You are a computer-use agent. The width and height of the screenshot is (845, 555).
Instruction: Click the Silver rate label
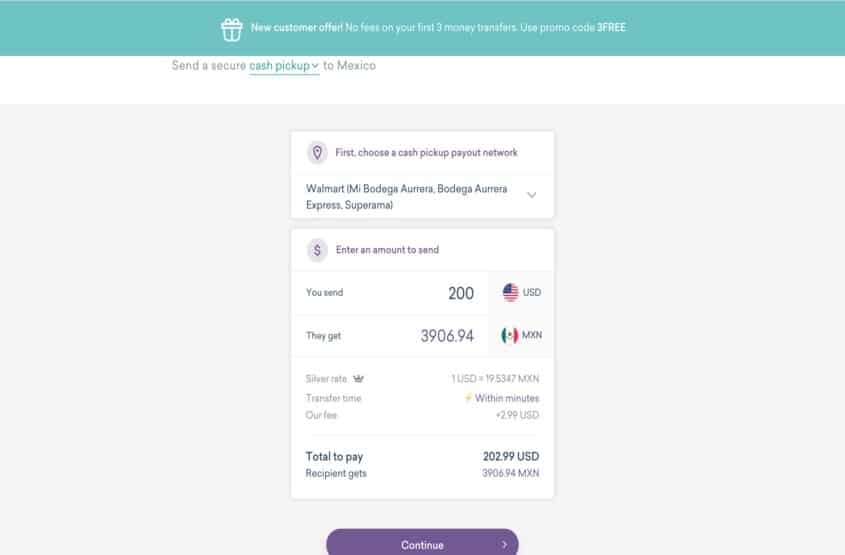(326, 379)
